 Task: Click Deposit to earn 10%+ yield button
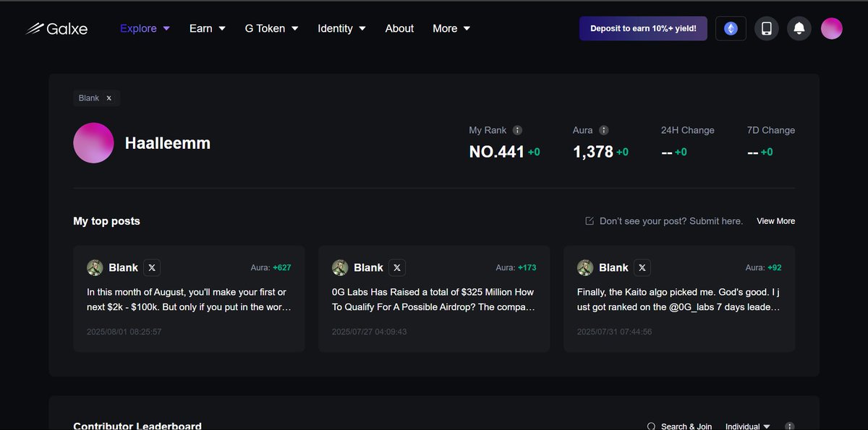643,28
